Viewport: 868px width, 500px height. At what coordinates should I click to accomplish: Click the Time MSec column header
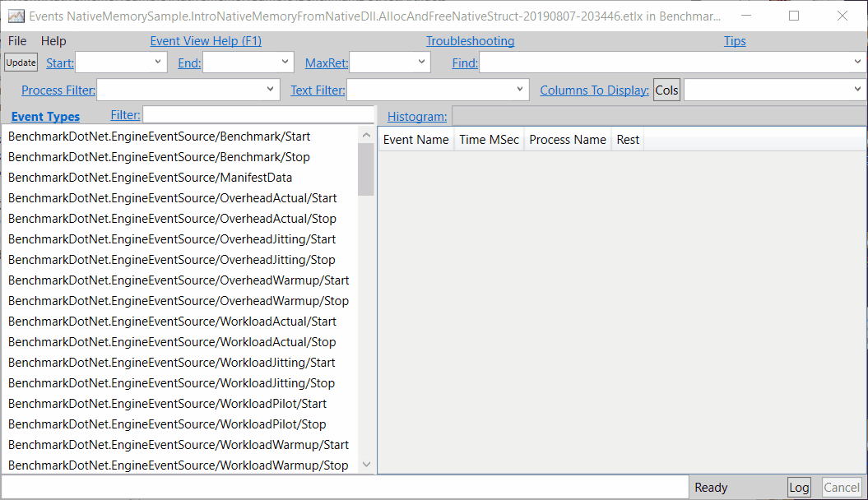489,140
